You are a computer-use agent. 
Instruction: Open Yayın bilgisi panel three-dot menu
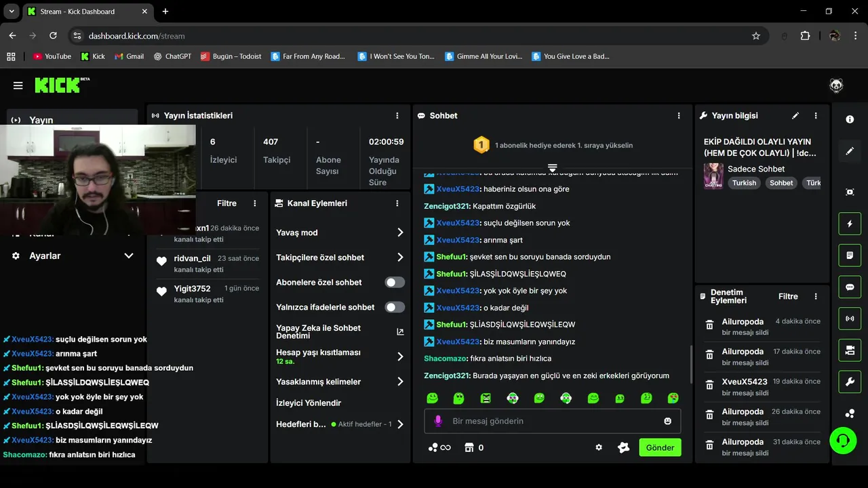coord(816,116)
